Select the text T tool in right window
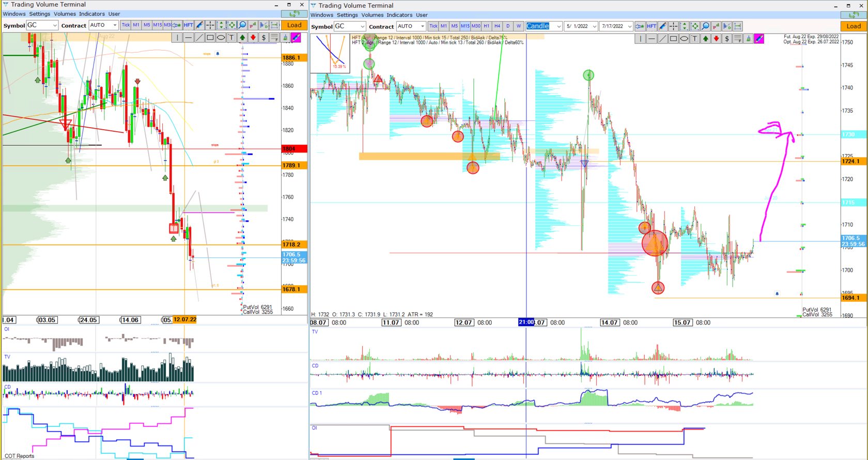This screenshot has height=460, width=868. tap(695, 38)
